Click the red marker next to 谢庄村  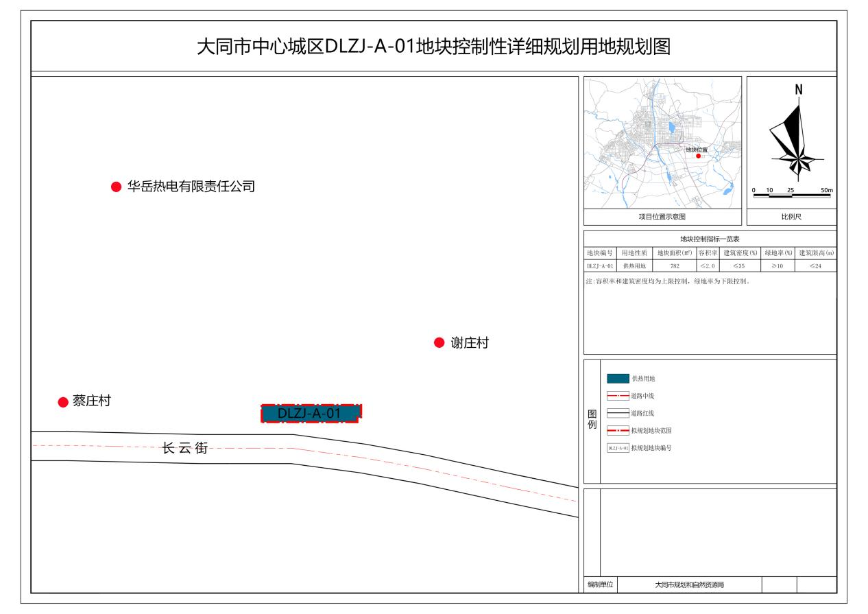(439, 343)
